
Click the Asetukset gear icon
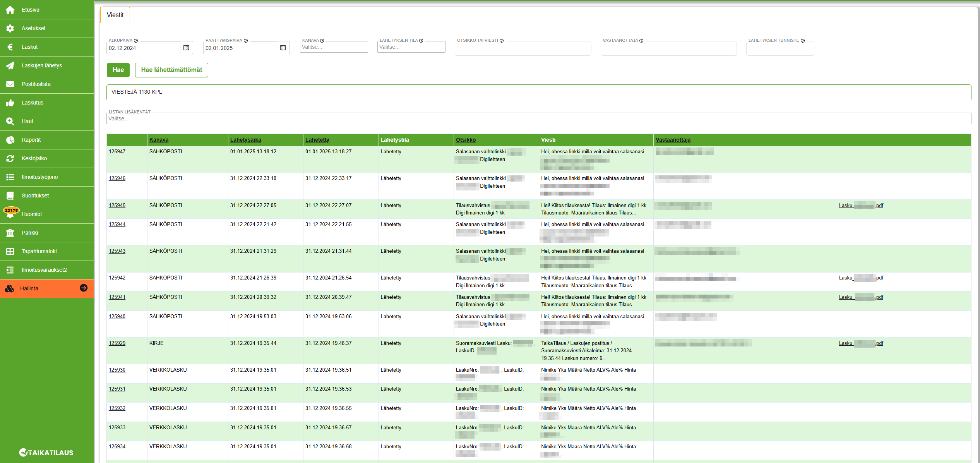[x=10, y=28]
